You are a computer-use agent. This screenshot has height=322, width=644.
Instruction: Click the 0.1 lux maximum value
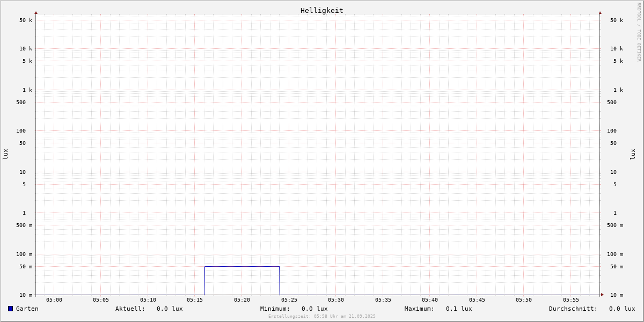[459, 309]
